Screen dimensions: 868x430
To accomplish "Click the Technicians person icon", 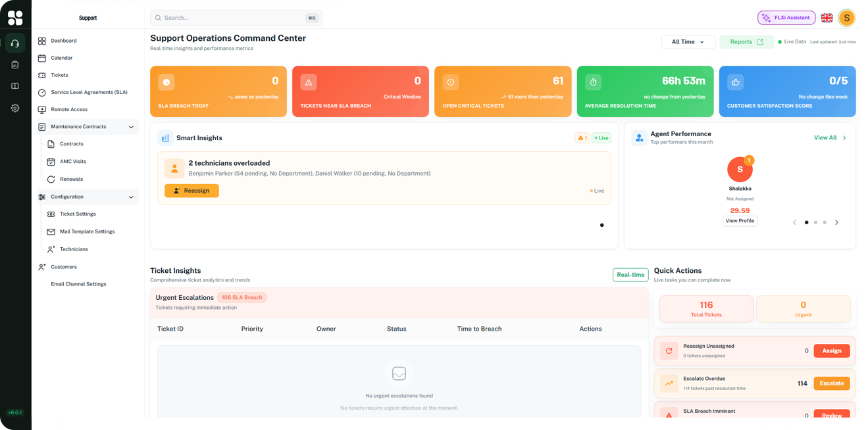I will pos(51,249).
